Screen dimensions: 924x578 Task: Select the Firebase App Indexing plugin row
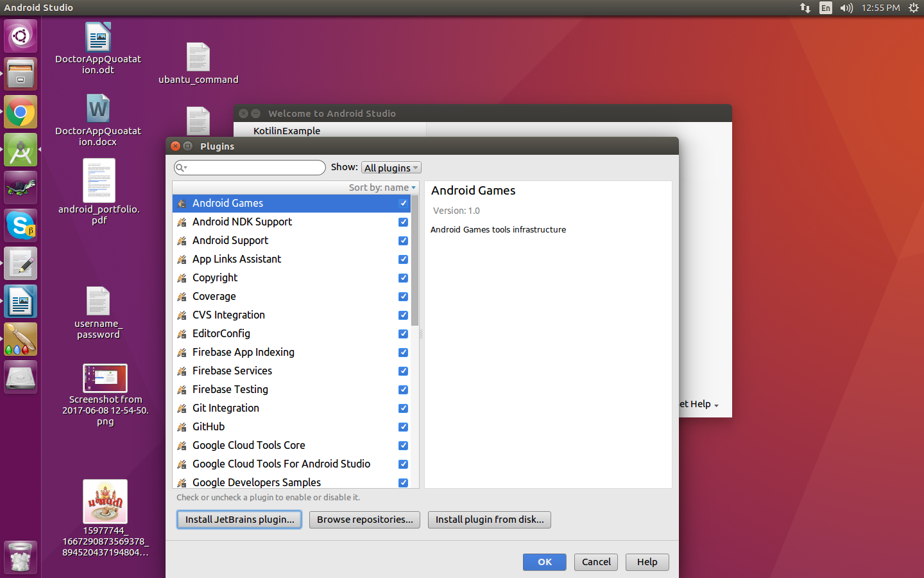pyautogui.click(x=292, y=352)
